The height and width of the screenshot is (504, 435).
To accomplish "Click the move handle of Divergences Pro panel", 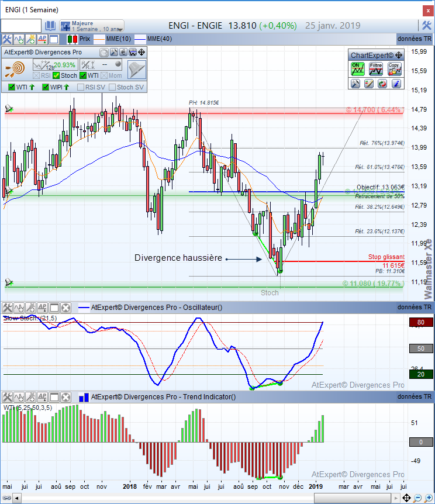I will click(141, 53).
